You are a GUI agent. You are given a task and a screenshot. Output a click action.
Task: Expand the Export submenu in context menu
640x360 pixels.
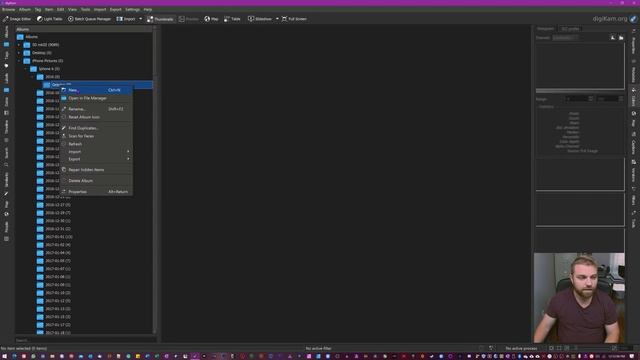(x=96, y=159)
